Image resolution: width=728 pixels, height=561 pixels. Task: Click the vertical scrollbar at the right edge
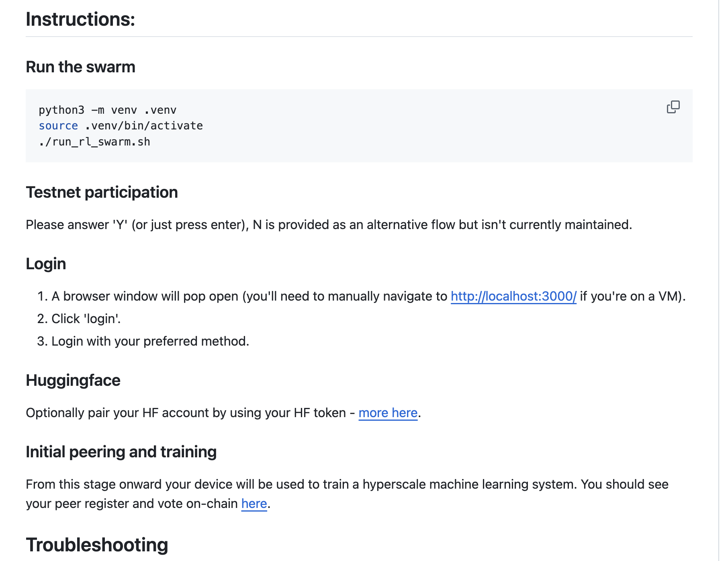click(719, 280)
